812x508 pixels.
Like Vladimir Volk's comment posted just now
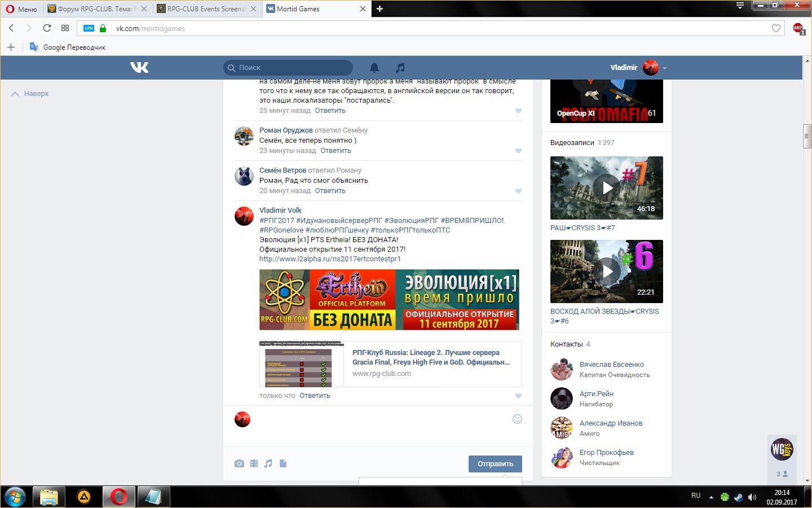coord(518,396)
